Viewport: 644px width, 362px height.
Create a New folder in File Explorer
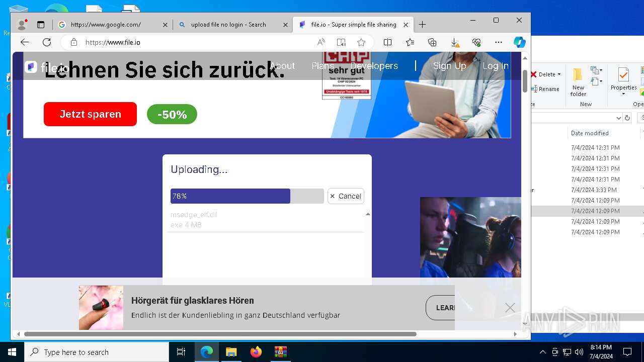coord(578,82)
